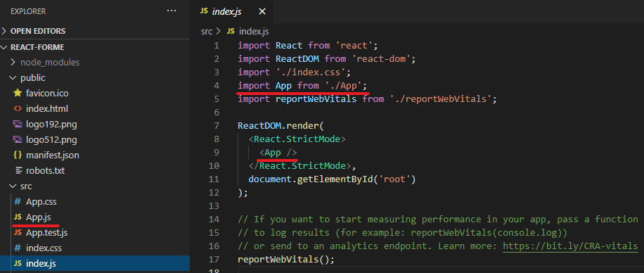Click line number 13 in the gutter
This screenshot has height=273, width=644.
pos(214,205)
